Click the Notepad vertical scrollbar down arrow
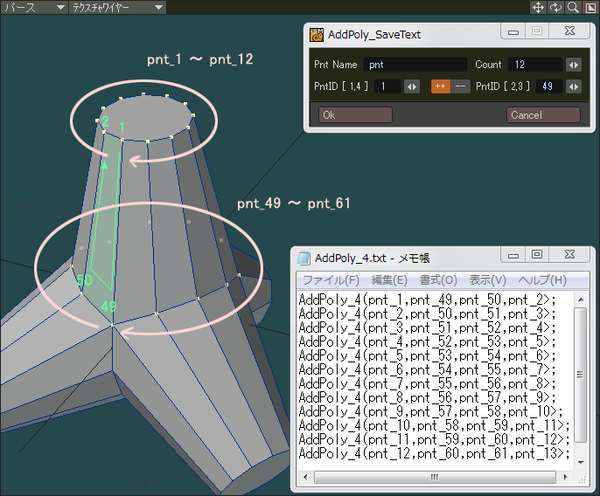600x496 pixels. click(580, 462)
